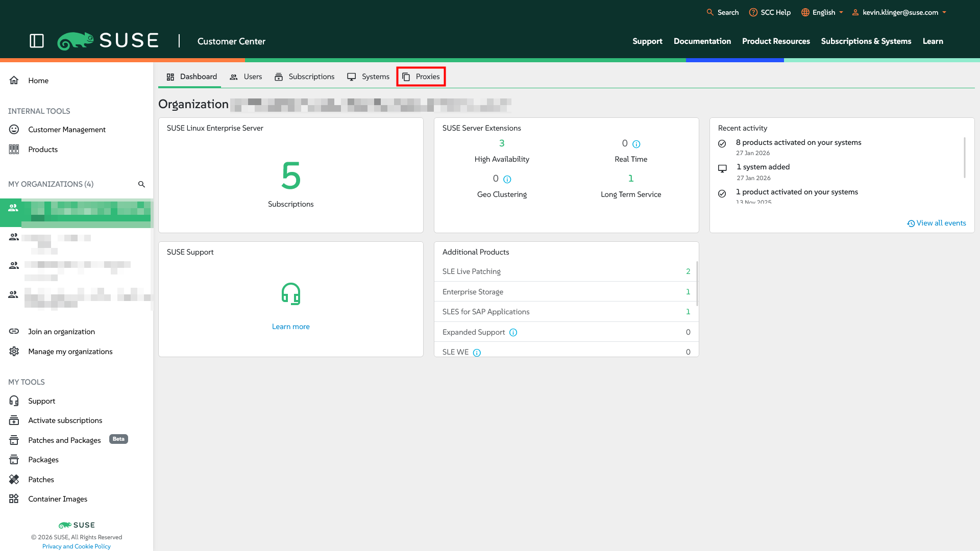Click the Customer Management smiley icon

(14, 130)
